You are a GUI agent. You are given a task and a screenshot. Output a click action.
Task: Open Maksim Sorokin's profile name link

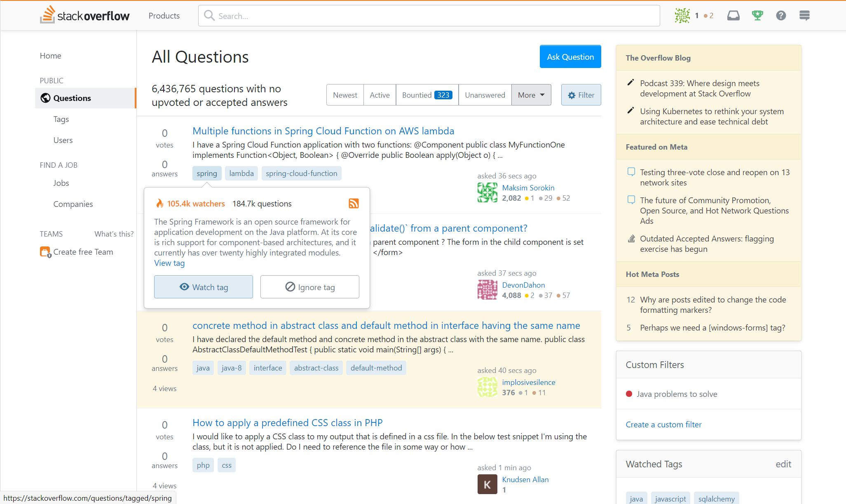(528, 188)
